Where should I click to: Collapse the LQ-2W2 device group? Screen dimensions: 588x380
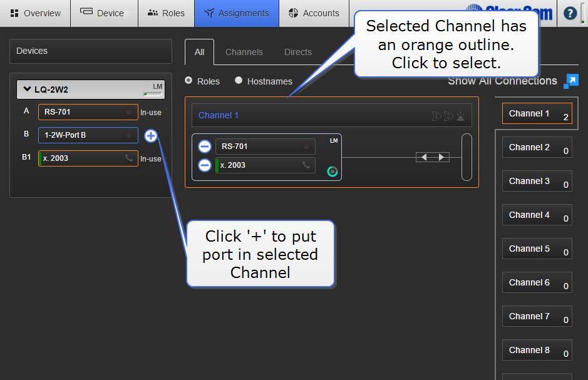click(x=27, y=90)
